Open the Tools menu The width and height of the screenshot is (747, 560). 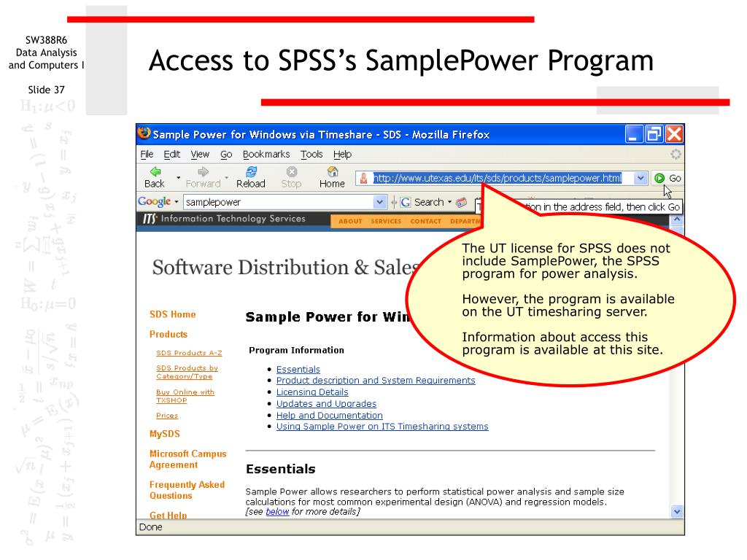[x=311, y=155]
